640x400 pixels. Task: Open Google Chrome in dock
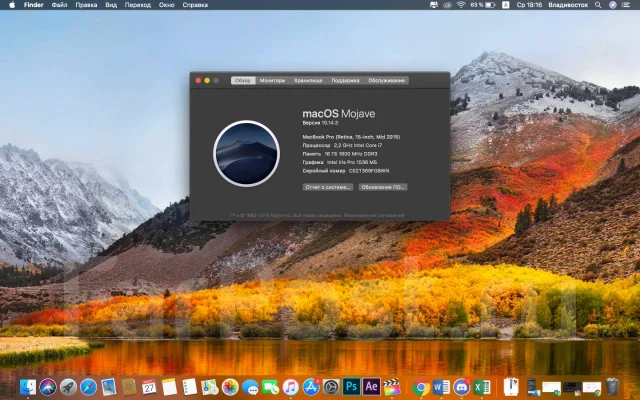(421, 387)
